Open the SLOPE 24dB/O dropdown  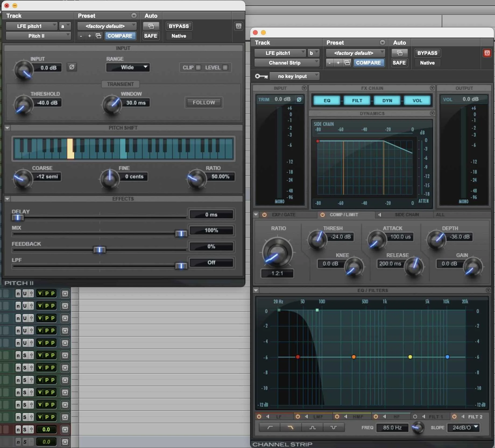coord(464,427)
